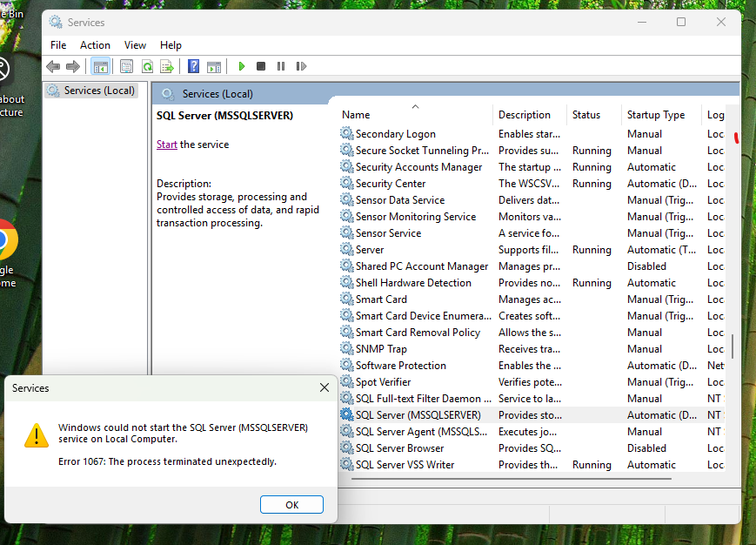Select the Security Accounts Manager service
Screen dimensions: 756x545
pyautogui.click(x=532, y=167)
